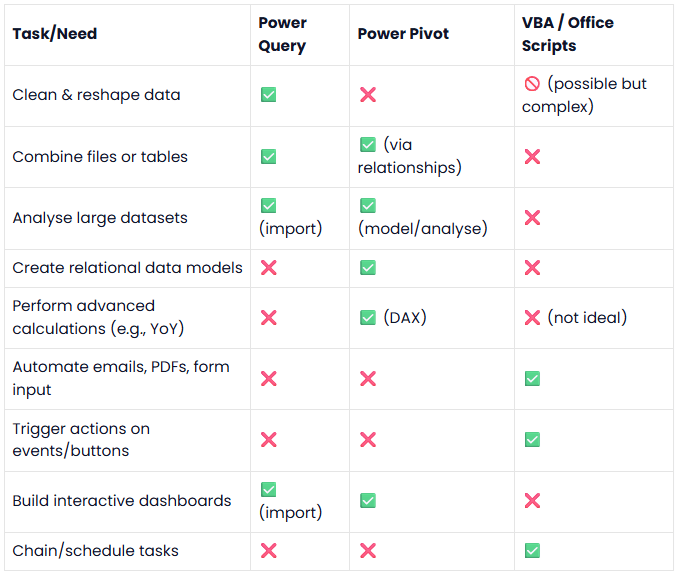Click the green checkmark next to (DAX)

point(368,318)
